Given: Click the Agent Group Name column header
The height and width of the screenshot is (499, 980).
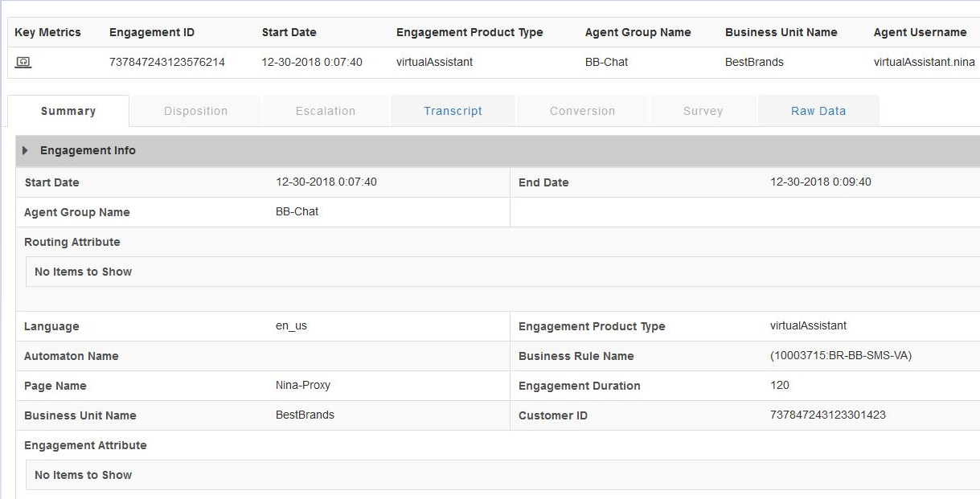Looking at the screenshot, I should pyautogui.click(x=638, y=32).
